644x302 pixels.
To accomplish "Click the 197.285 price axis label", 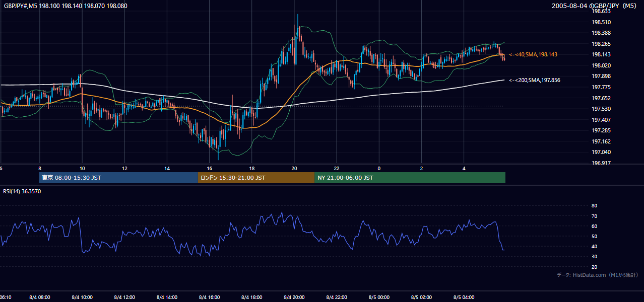I will point(601,131).
